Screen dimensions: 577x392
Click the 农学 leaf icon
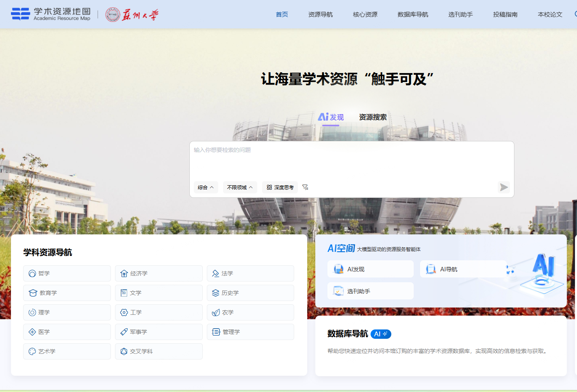pyautogui.click(x=216, y=313)
